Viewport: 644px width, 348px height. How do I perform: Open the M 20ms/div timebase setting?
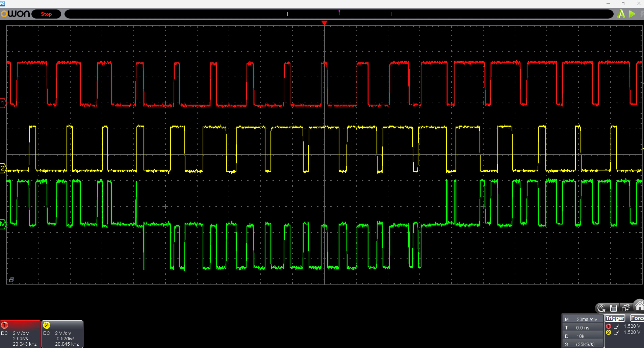tap(583, 319)
